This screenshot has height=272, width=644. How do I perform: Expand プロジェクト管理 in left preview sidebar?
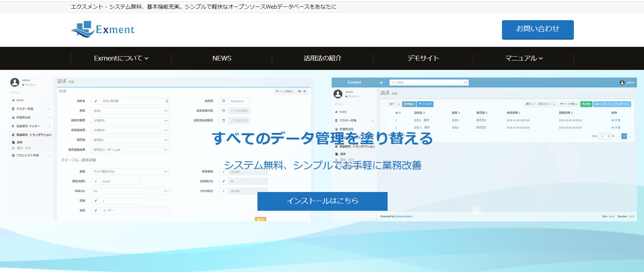31,156
